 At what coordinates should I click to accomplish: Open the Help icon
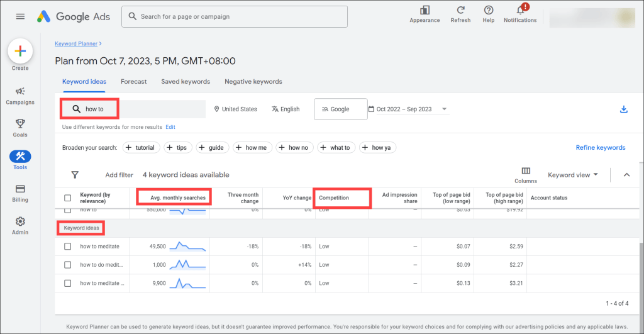tap(488, 14)
